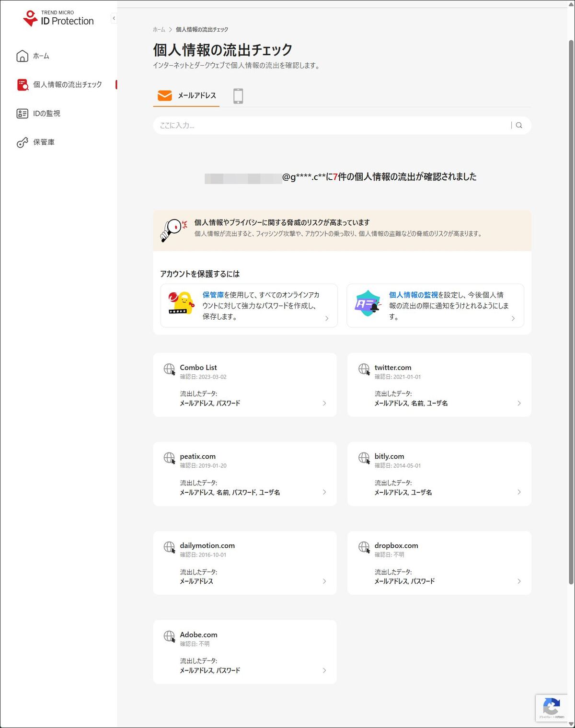Open the Combo List breach card
Viewport: 575px width, 728px height.
point(245,385)
